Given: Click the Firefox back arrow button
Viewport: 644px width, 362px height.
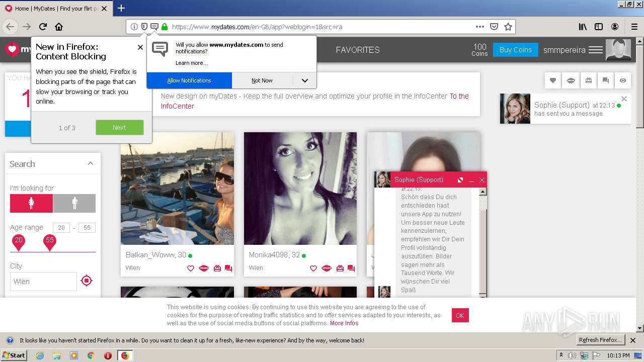Looking at the screenshot, I should 10,27.
